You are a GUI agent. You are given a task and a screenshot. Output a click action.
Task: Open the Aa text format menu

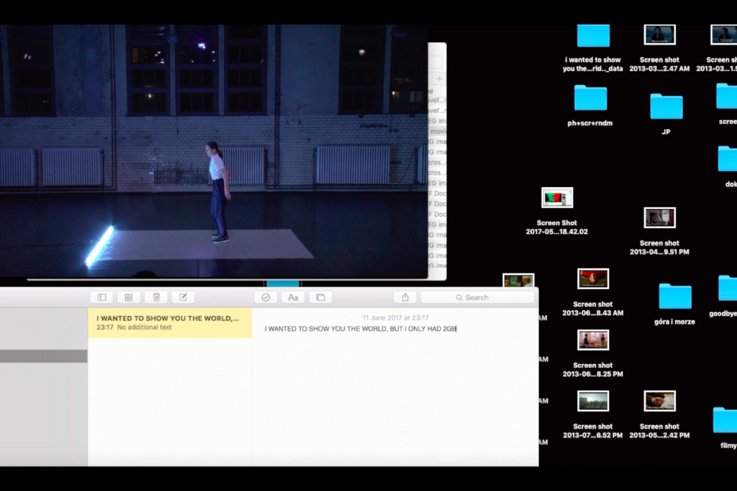(293, 297)
